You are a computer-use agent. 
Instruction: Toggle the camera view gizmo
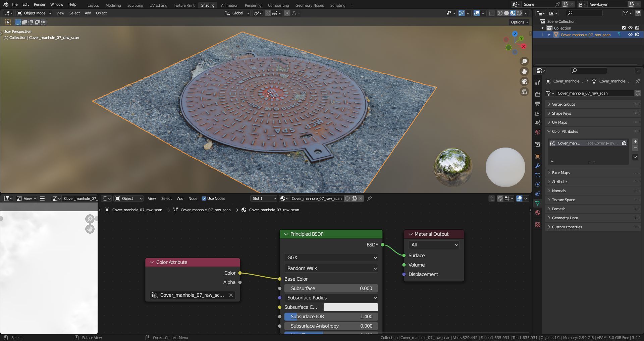pos(524,81)
